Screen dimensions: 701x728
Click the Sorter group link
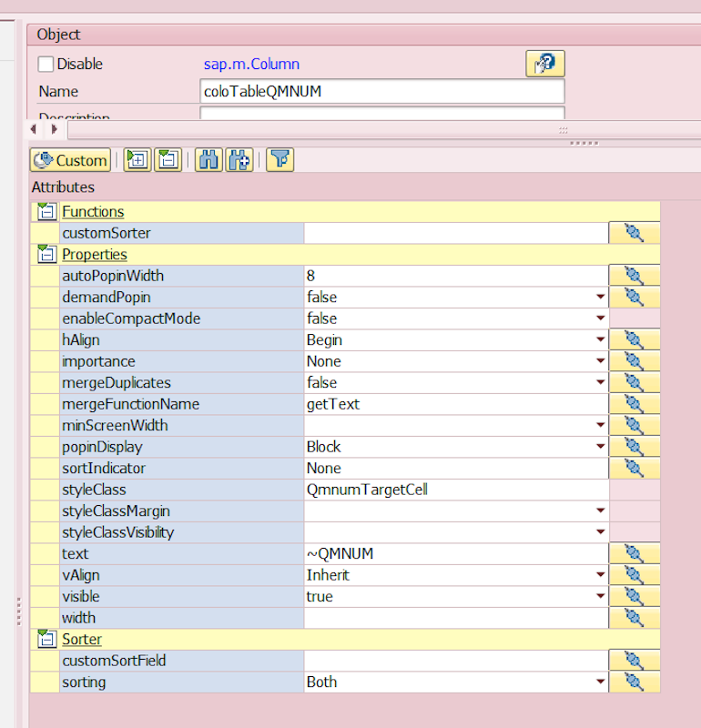click(x=82, y=640)
